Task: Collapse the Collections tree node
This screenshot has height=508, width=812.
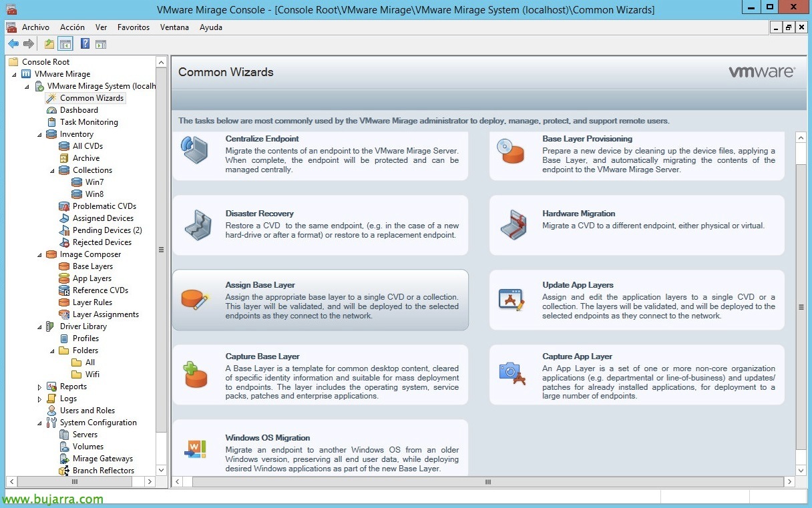Action: click(x=53, y=170)
